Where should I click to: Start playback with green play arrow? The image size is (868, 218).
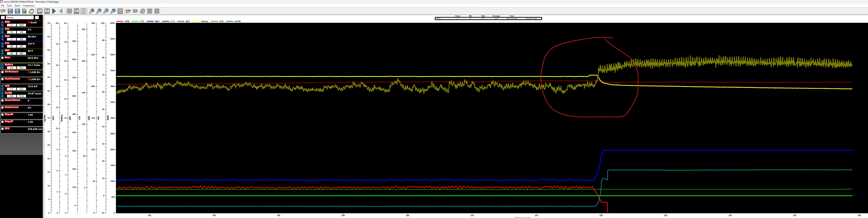[54, 11]
